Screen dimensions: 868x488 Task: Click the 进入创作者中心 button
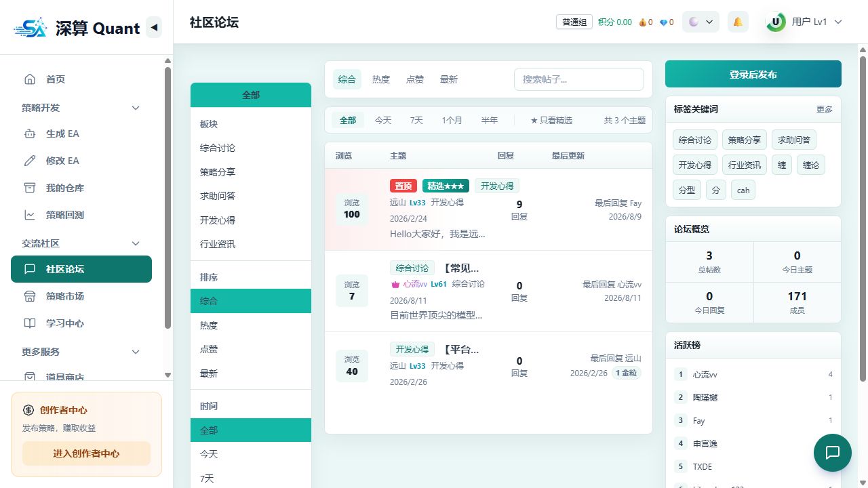(x=86, y=453)
